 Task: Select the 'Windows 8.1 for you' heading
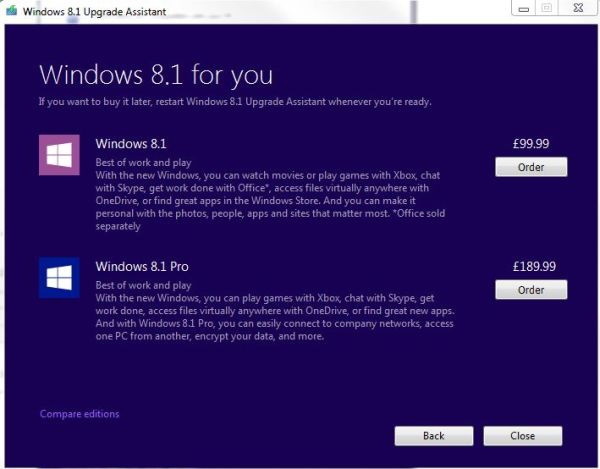(x=156, y=75)
